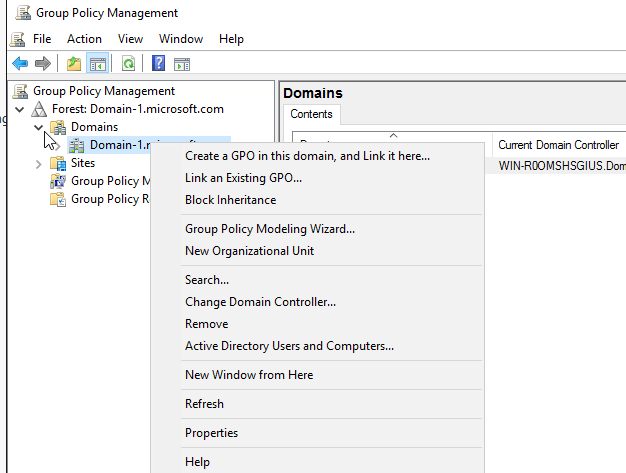The image size is (626, 473).
Task: Click the WIN-R0OMSHSGIUS domain controller cell
Action: 562,166
